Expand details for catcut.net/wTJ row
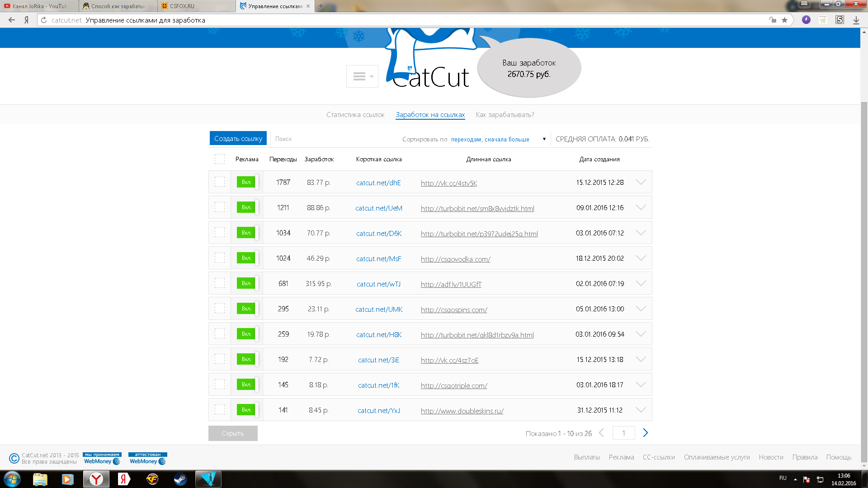This screenshot has height=488, width=868. click(641, 283)
